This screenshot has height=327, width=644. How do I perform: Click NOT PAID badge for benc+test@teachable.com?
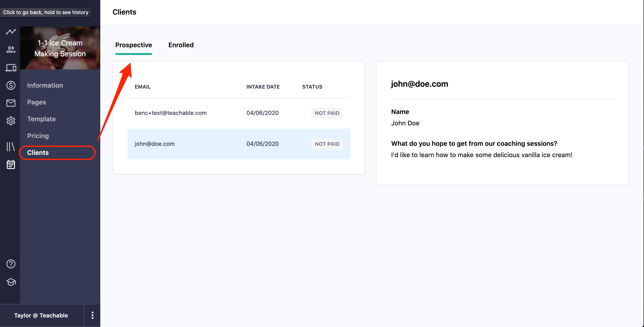click(x=327, y=113)
